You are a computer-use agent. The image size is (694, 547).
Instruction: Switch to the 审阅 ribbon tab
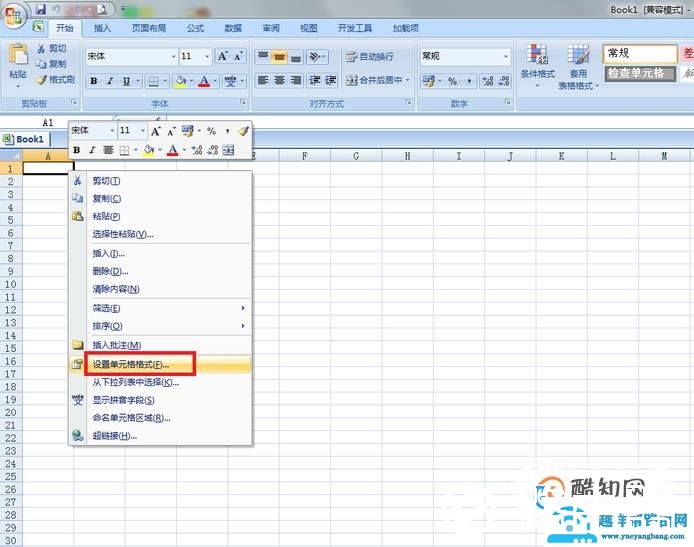pyautogui.click(x=271, y=28)
